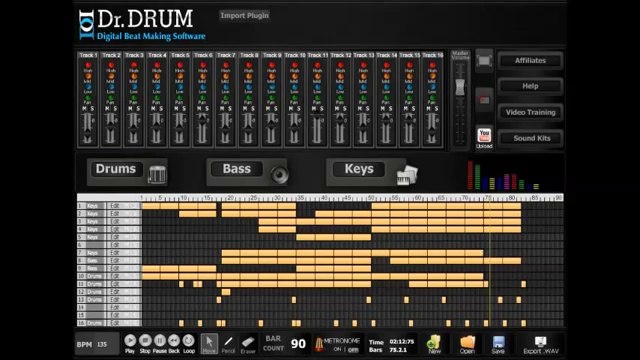Click the fullscreen icon above YouTube Upload
Image resolution: width=640 pixels, height=360 pixels.
click(x=484, y=61)
